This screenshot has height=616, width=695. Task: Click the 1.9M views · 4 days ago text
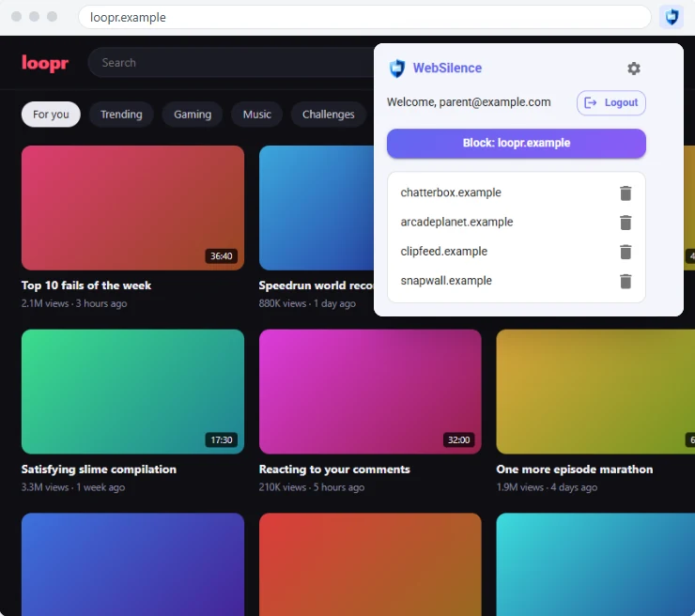click(x=547, y=487)
